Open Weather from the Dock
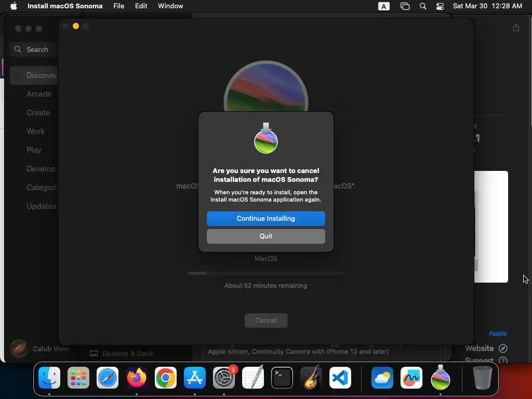The height and width of the screenshot is (399, 532). [382, 378]
